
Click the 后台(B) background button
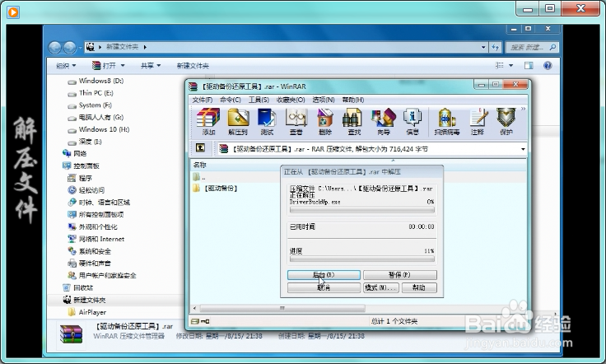(324, 275)
